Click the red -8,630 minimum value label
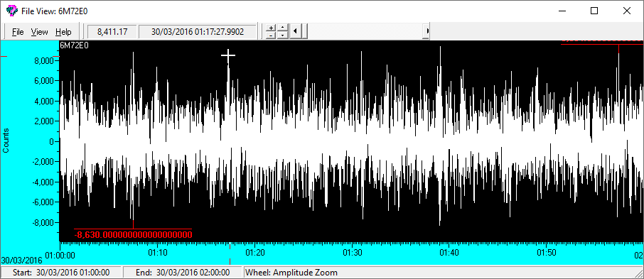This screenshot has height=279, width=644. click(133, 235)
